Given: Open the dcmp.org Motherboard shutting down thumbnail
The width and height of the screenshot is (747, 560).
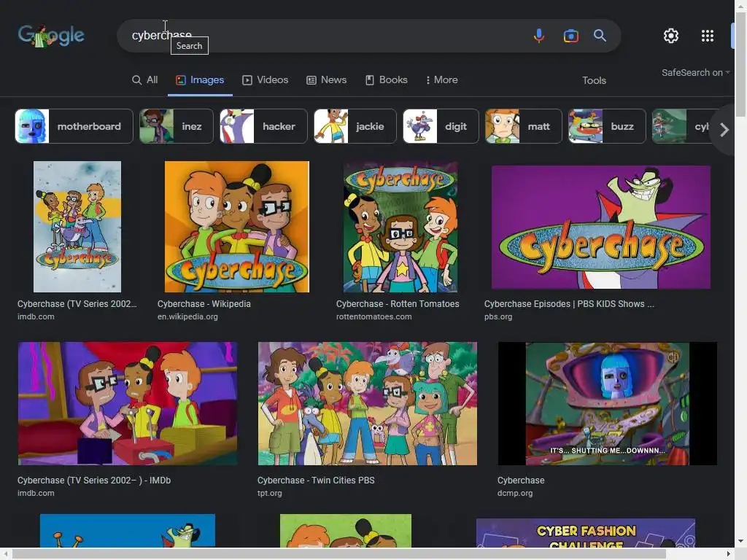Looking at the screenshot, I should [x=608, y=403].
